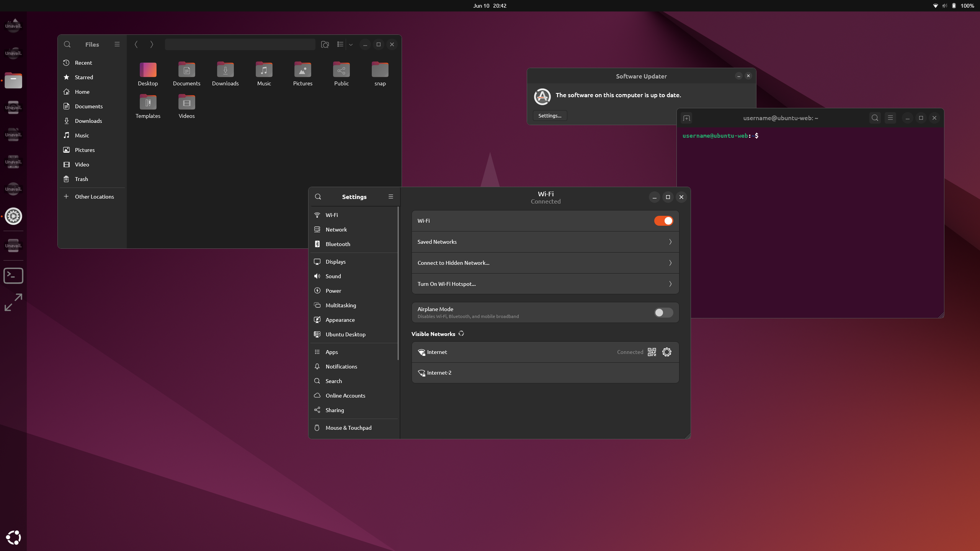The height and width of the screenshot is (551, 980).
Task: Click the Terminal search icon
Action: pyautogui.click(x=875, y=118)
